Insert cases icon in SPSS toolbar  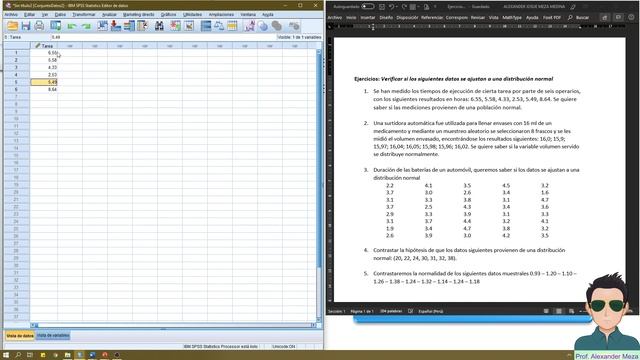click(x=176, y=26)
